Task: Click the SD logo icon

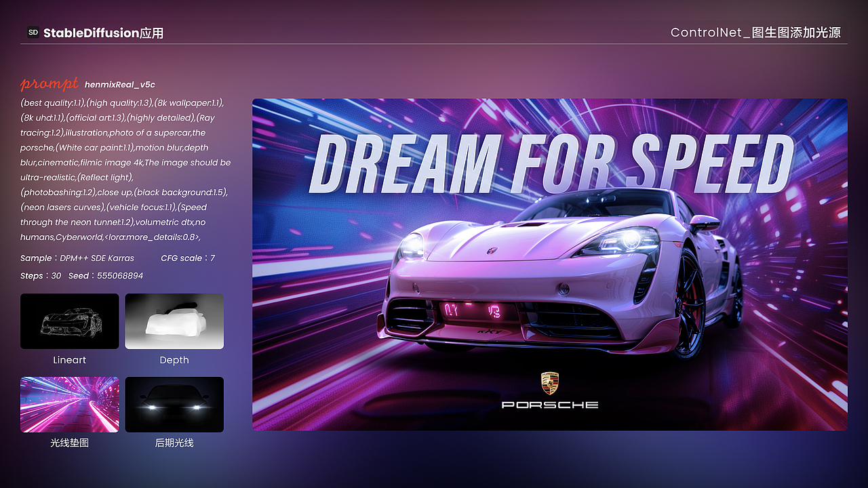Action: [33, 32]
